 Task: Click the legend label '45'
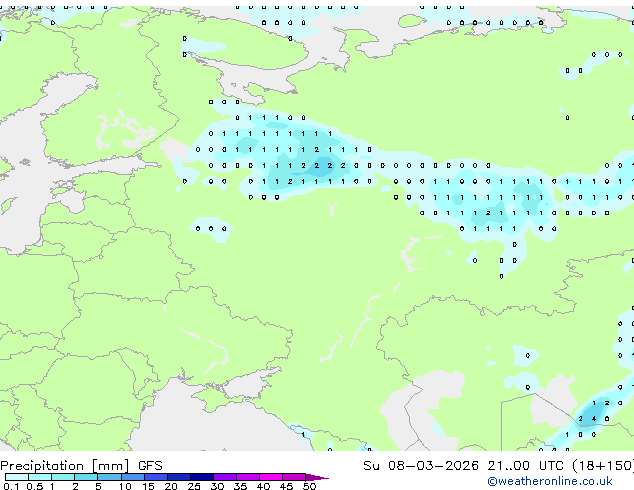pos(286,486)
